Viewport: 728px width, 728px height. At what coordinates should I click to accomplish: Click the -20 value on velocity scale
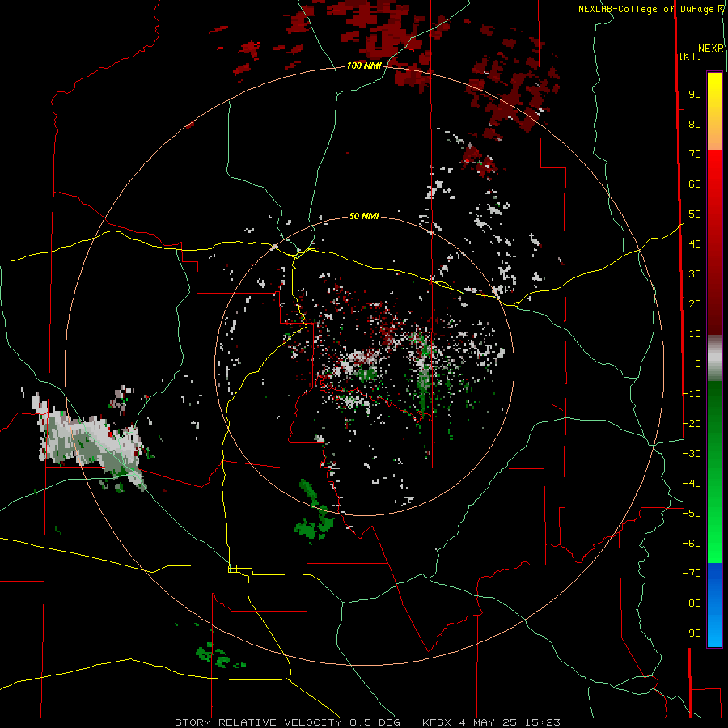692,423
